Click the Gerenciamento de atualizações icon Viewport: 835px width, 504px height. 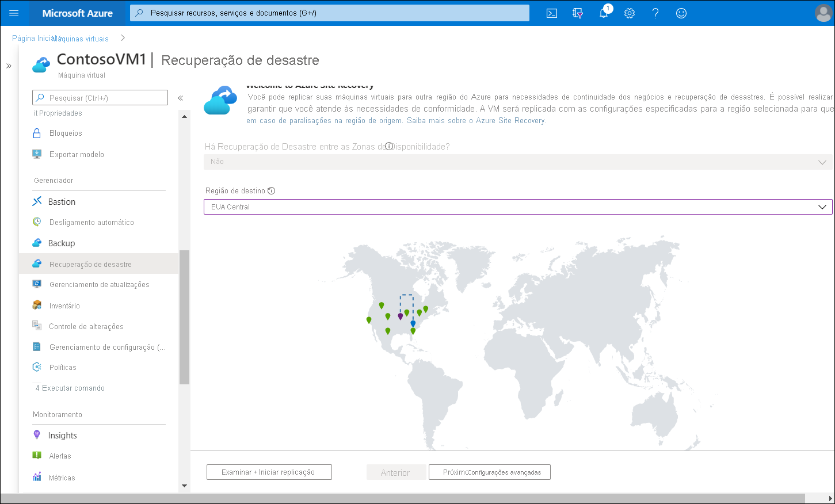tap(37, 284)
